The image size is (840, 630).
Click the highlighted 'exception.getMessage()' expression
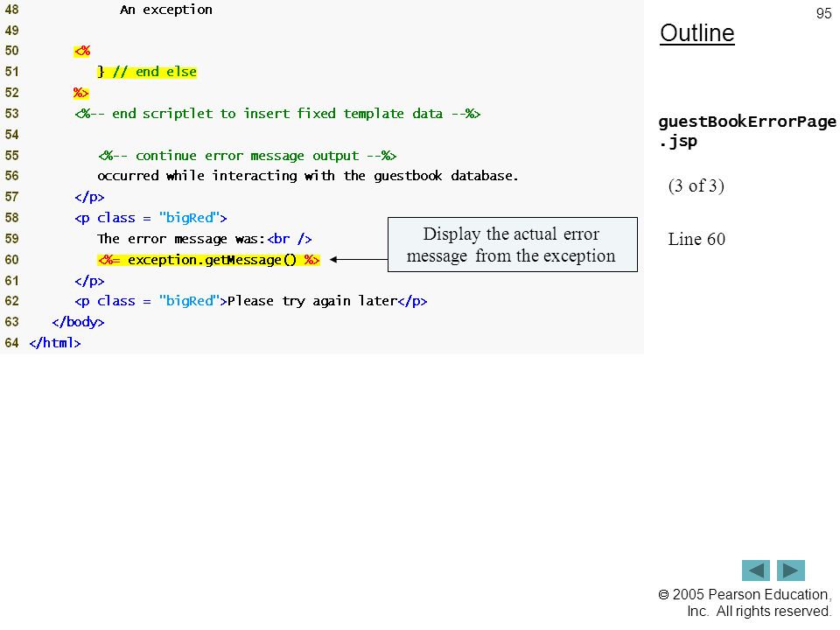[208, 260]
